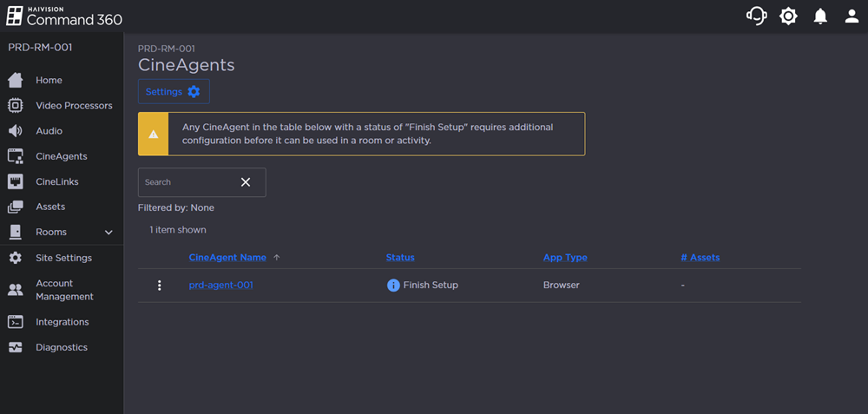Click the Settings button

[x=174, y=91]
